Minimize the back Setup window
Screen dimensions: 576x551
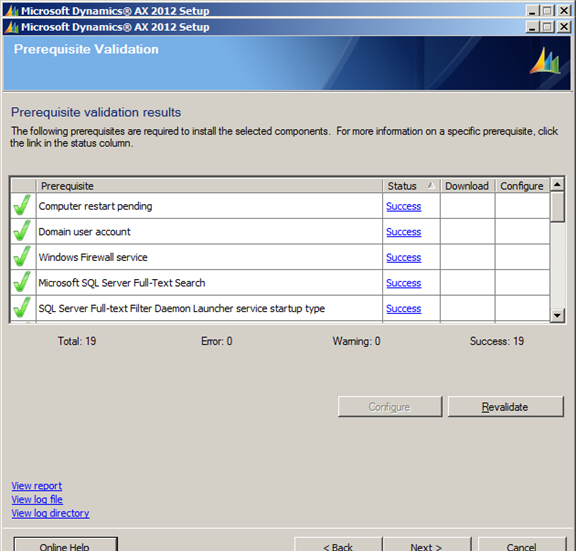tap(532, 11)
